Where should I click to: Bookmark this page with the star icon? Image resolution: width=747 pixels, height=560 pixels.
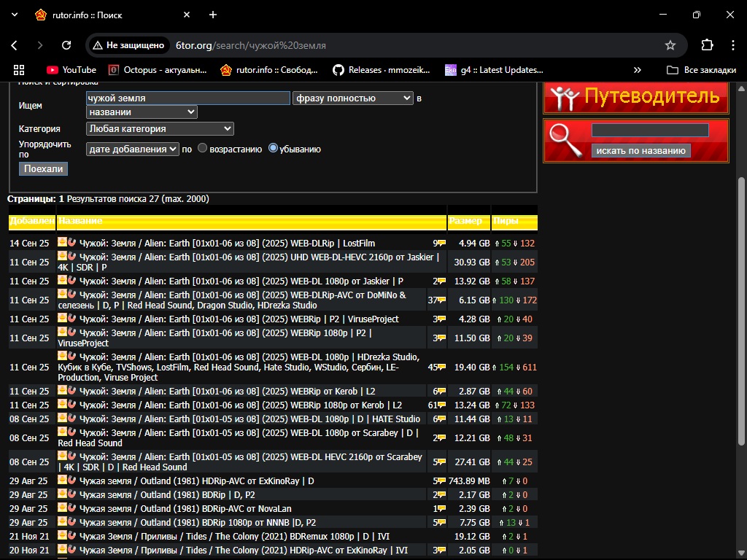click(x=670, y=45)
